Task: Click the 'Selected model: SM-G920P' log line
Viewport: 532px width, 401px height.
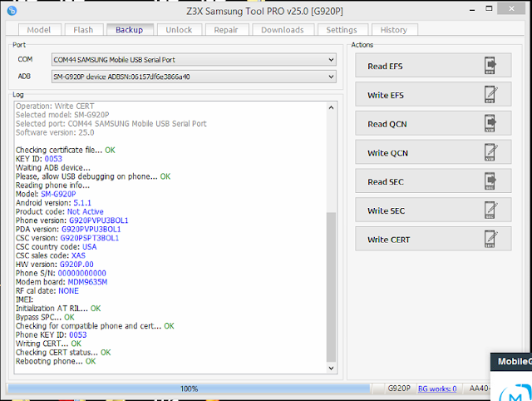Action: [62, 115]
